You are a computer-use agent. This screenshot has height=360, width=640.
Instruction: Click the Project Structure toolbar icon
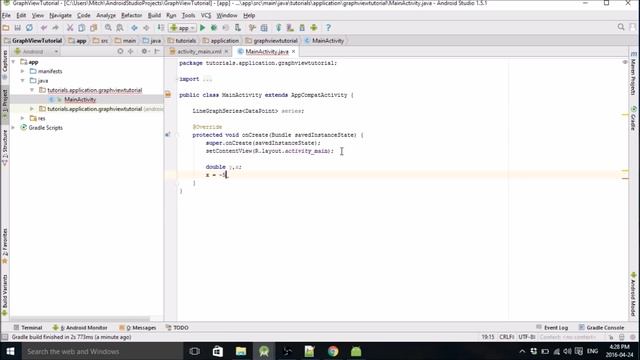(264, 28)
